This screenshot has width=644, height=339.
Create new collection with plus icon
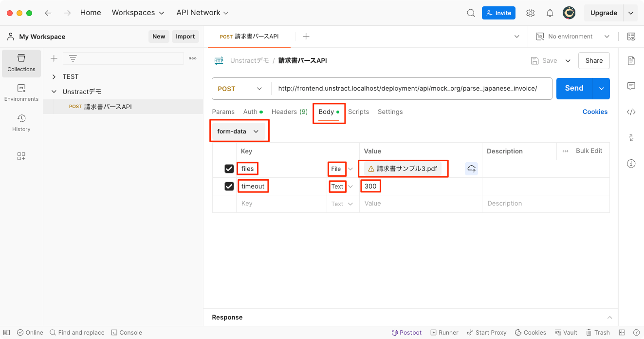click(54, 58)
